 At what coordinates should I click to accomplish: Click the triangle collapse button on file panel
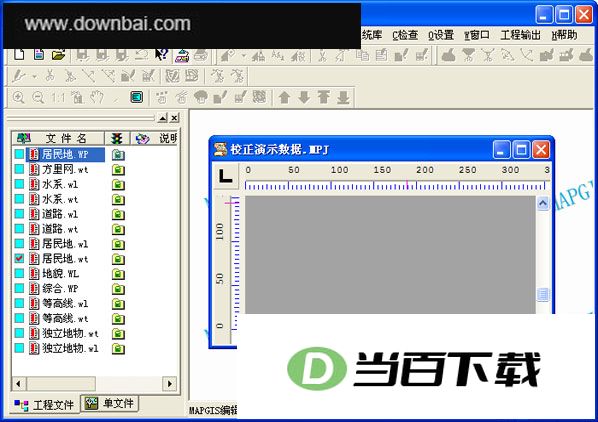coord(163,118)
